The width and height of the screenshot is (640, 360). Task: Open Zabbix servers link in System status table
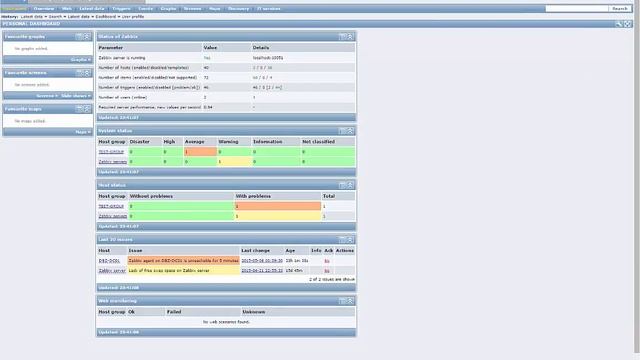[113, 162]
